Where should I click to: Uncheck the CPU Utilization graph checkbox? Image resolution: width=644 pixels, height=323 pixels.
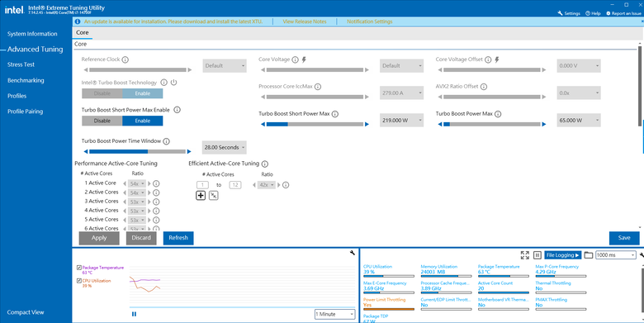79,281
